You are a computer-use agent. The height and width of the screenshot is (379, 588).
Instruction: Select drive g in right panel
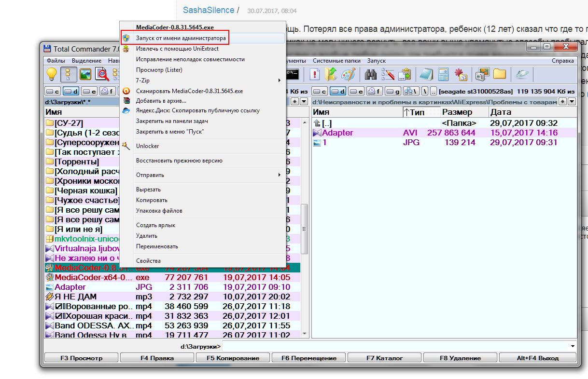point(393,91)
